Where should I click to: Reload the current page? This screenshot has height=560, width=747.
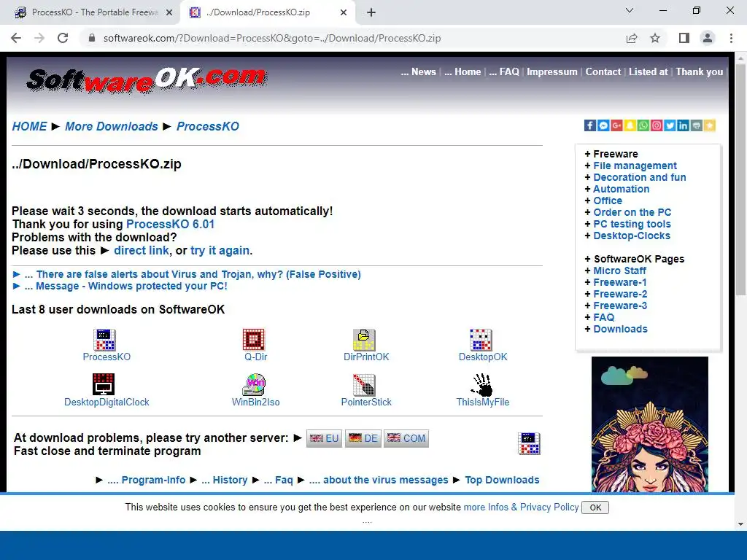click(x=63, y=38)
